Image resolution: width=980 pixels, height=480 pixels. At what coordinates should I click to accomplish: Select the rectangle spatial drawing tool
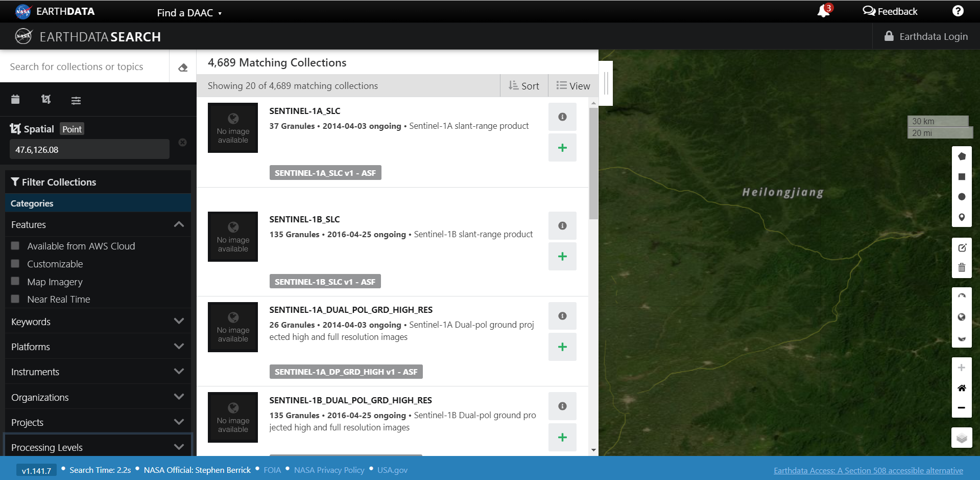click(x=962, y=177)
